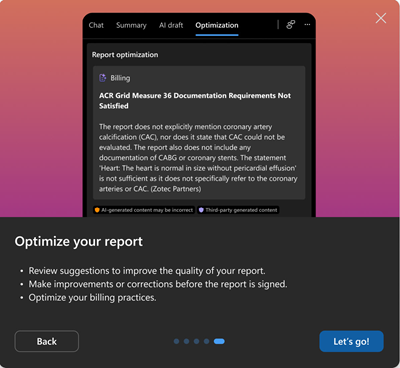This screenshot has width=400, height=368.
Task: Click the Optimize your report heading
Action: (x=79, y=242)
